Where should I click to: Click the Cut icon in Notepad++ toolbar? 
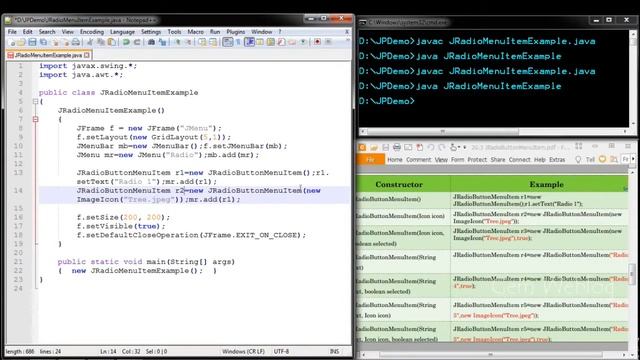click(90, 42)
